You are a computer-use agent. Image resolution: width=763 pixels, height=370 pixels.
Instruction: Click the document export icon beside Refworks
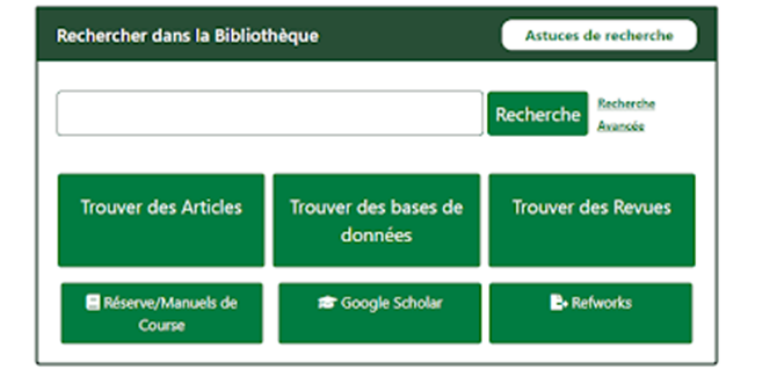tap(559, 302)
